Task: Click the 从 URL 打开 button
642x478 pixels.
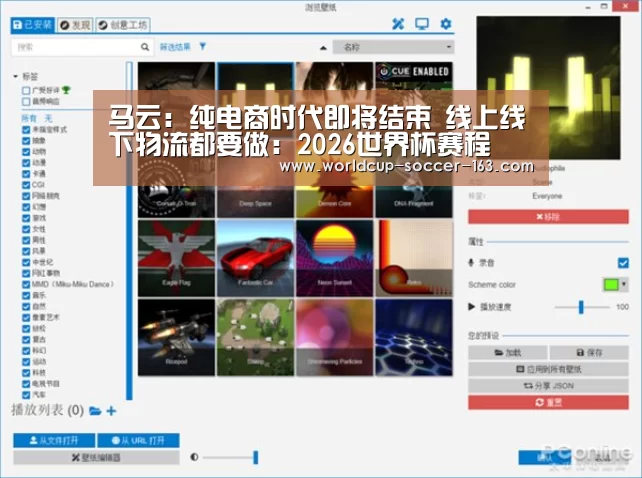Action: coord(138,440)
